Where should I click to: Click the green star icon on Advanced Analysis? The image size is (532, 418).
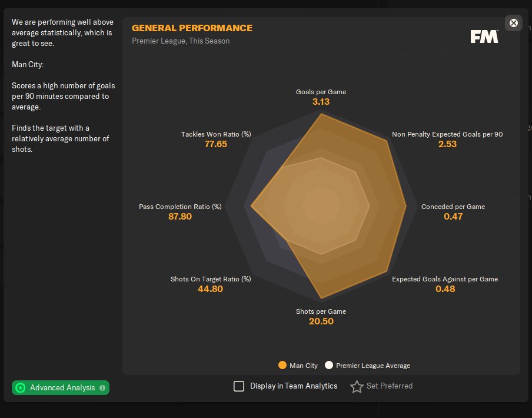pyautogui.click(x=21, y=387)
